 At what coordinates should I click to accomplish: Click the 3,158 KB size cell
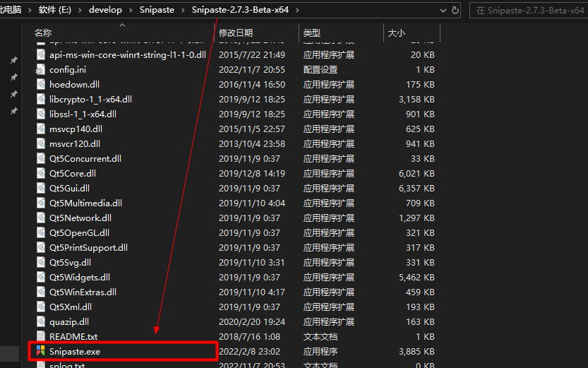pyautogui.click(x=416, y=100)
